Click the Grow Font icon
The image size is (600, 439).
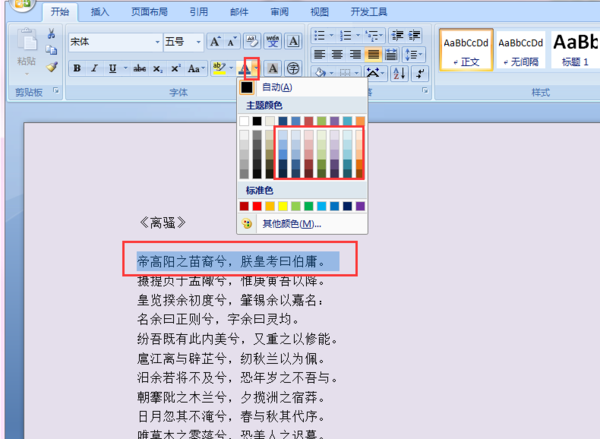point(215,41)
